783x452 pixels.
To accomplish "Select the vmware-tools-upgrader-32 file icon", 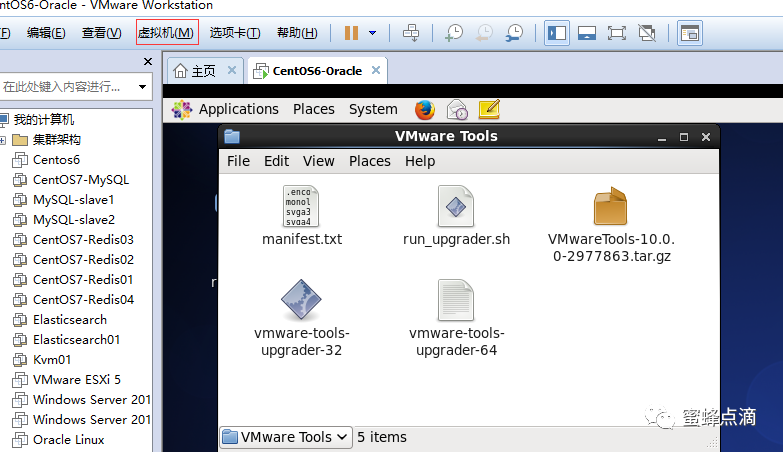I will point(301,300).
